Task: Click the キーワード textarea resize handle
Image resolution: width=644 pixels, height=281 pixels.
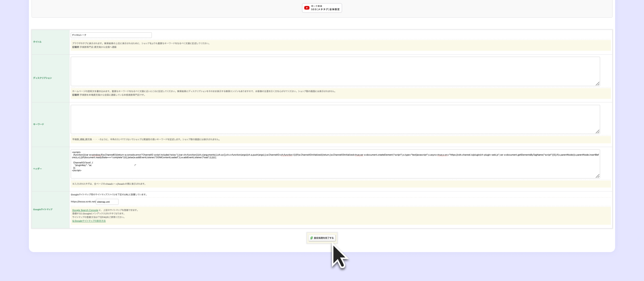Action: click(x=597, y=131)
